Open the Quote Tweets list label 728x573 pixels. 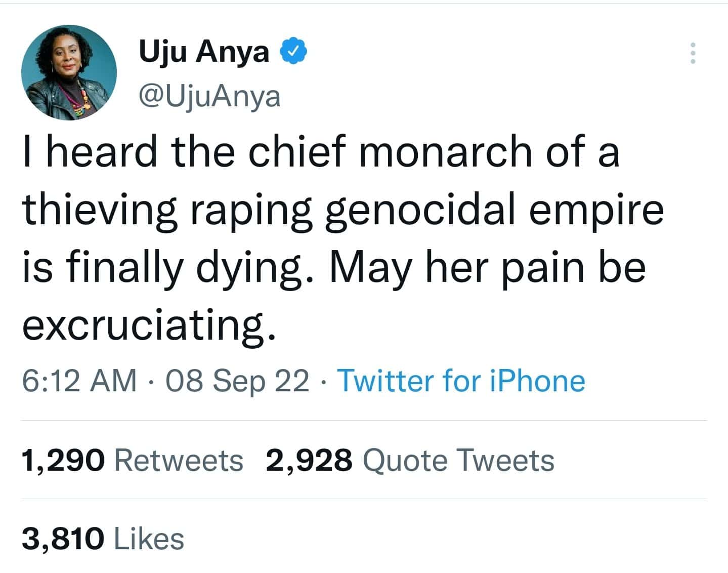(458, 461)
